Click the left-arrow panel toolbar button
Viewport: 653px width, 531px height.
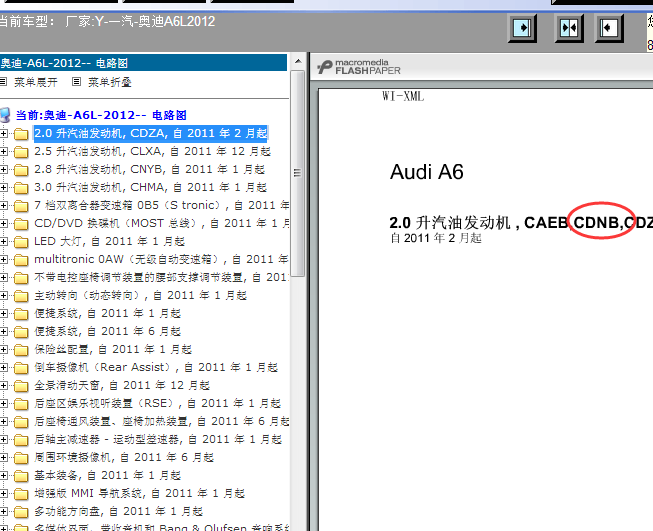coord(609,28)
